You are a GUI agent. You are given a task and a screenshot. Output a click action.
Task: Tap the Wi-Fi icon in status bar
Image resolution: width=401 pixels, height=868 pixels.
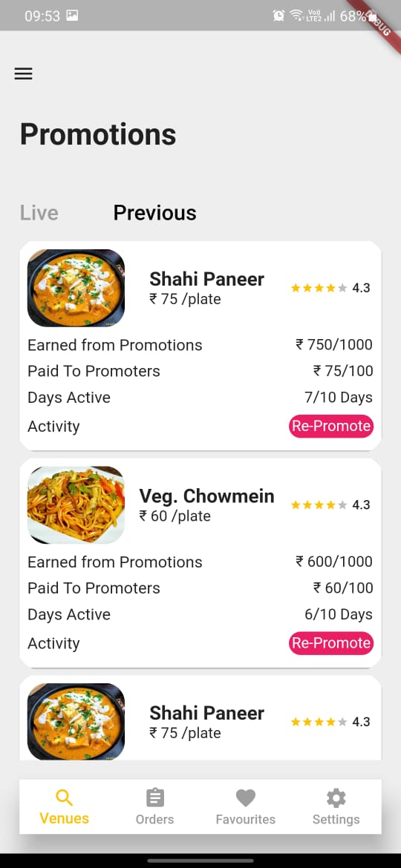point(296,16)
